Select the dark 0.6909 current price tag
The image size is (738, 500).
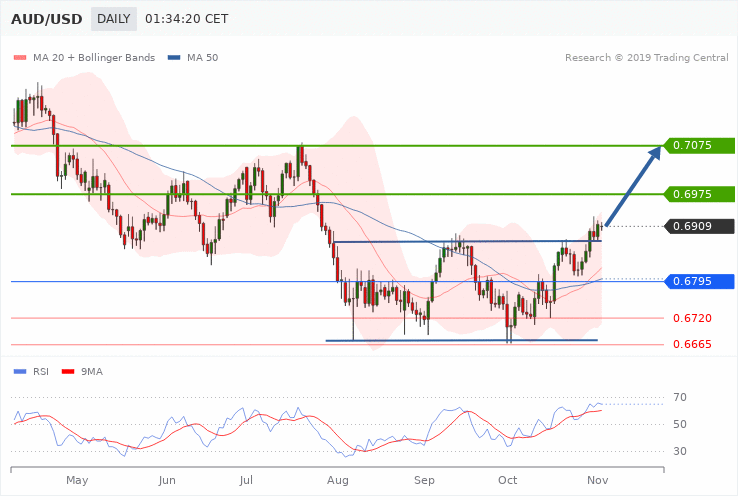698,226
